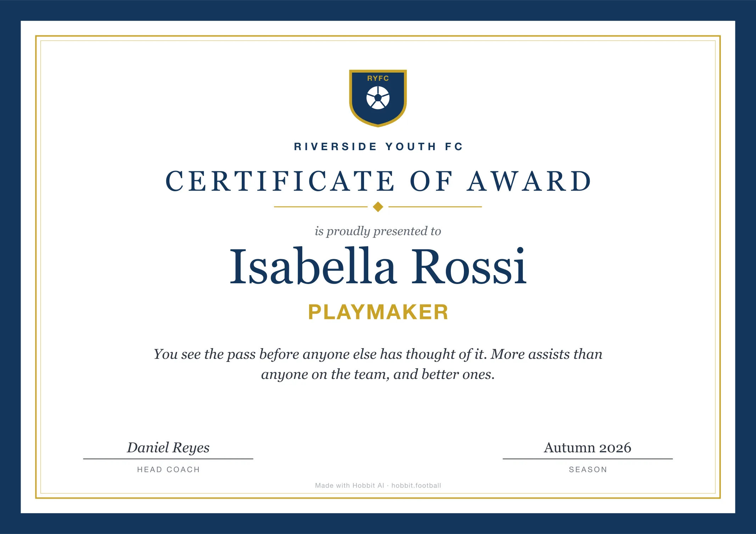The height and width of the screenshot is (534, 756).
Task: Click the 'CERTIFICATE OF AWARD' heading
Action: click(x=378, y=181)
